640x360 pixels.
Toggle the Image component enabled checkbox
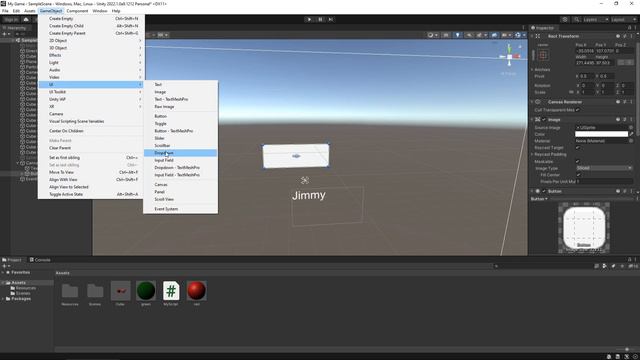pyautogui.click(x=544, y=120)
